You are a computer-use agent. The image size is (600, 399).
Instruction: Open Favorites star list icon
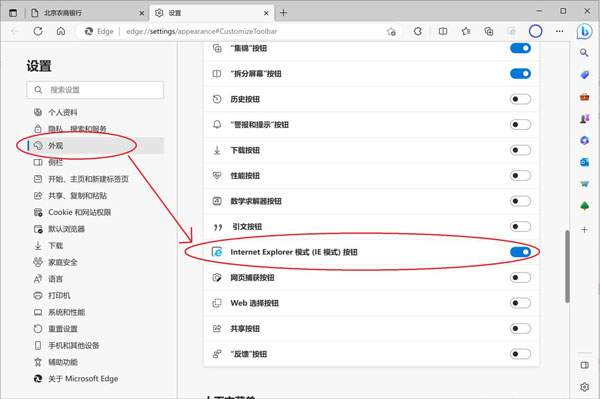(466, 31)
